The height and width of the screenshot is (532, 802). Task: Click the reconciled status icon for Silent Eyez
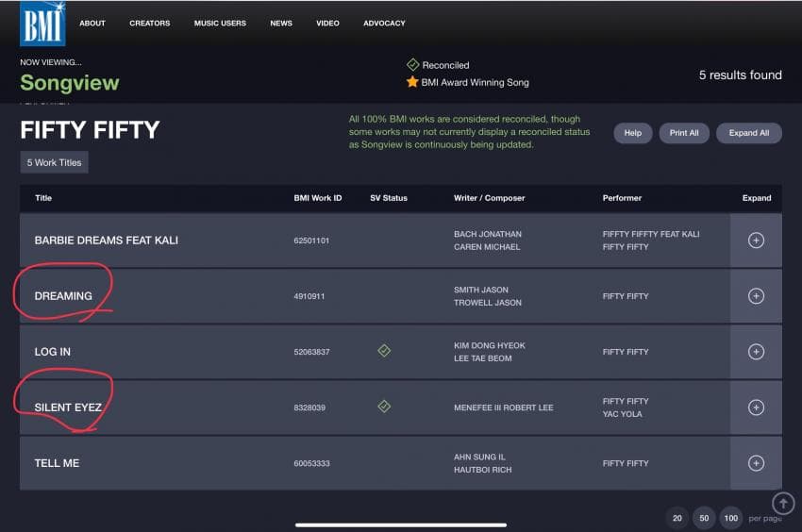click(384, 407)
